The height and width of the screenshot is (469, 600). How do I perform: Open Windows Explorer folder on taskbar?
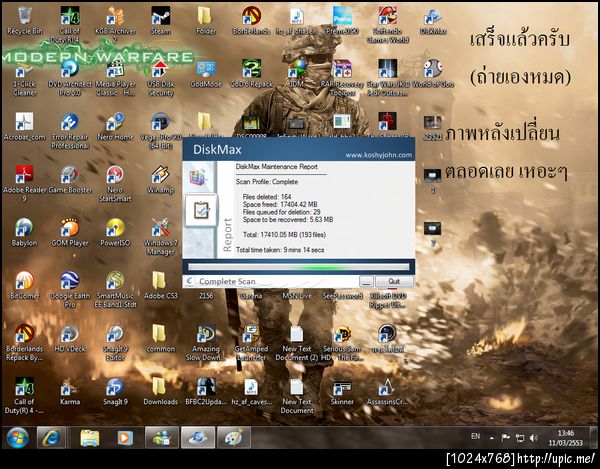coord(90,438)
